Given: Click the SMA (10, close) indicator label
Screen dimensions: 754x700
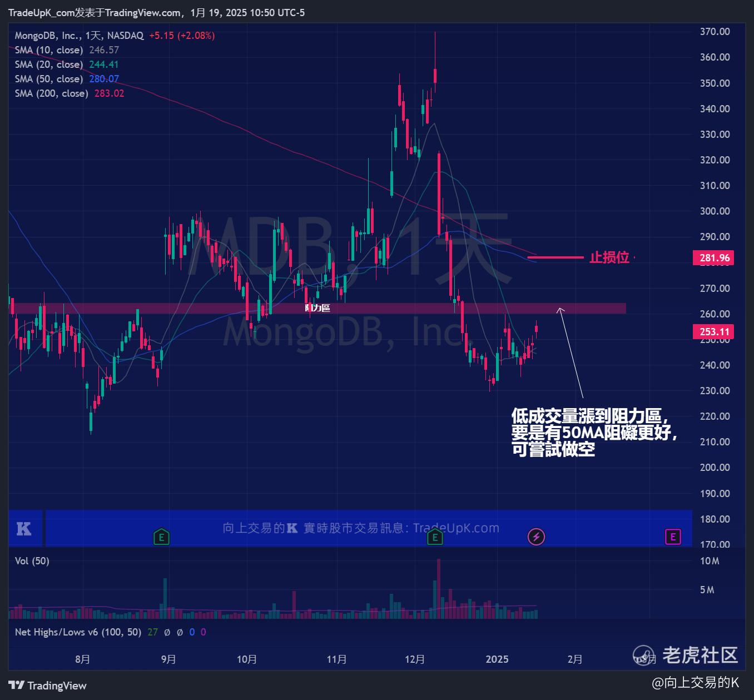Looking at the screenshot, I should click(x=49, y=50).
